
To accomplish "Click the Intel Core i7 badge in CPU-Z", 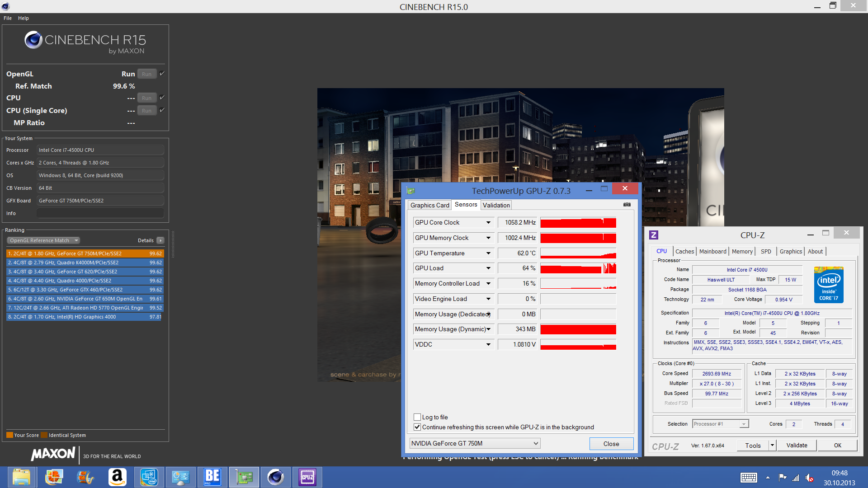I will click(x=829, y=285).
